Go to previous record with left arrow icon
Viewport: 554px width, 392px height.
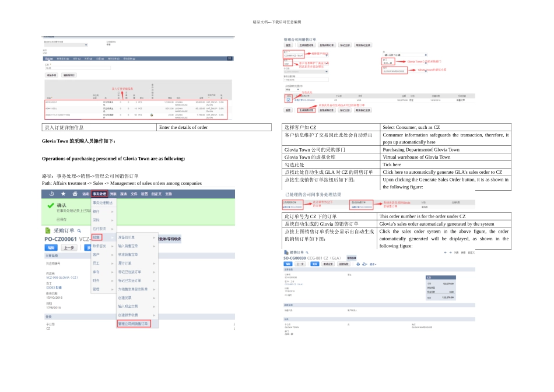point(445,253)
